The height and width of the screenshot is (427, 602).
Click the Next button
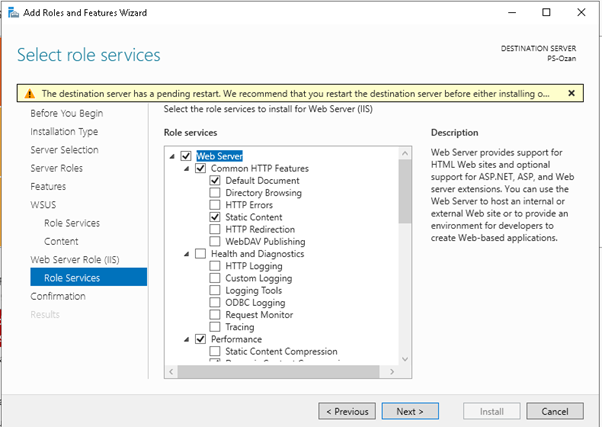click(410, 411)
